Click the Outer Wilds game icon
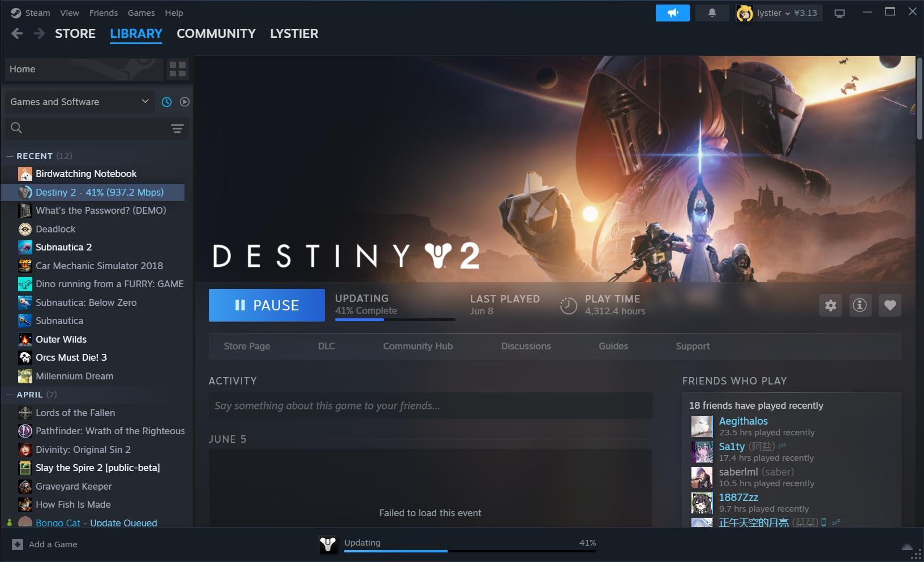The image size is (924, 562). (x=25, y=339)
